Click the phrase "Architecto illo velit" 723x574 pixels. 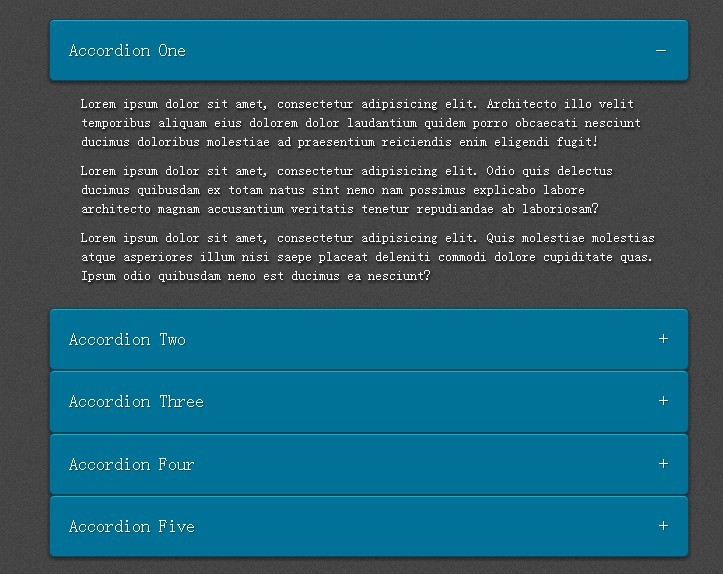(x=560, y=104)
